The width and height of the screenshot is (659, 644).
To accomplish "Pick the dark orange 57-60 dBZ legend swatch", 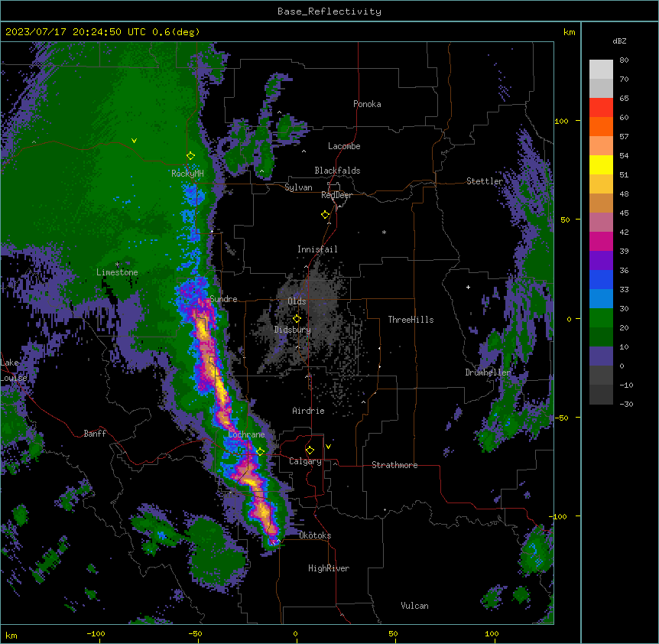I will (x=601, y=126).
